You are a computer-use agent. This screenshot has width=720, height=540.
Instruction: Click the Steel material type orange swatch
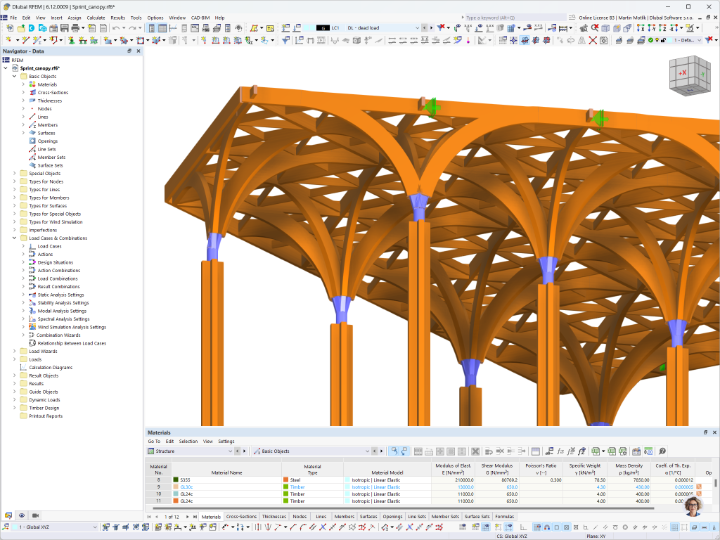[286, 480]
